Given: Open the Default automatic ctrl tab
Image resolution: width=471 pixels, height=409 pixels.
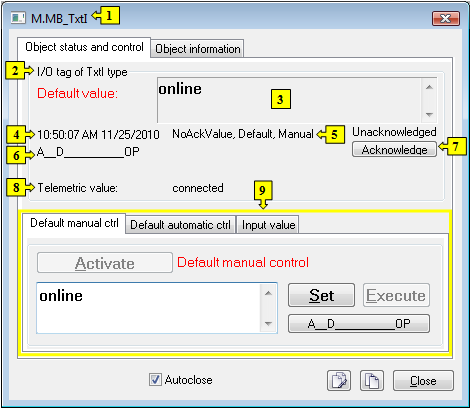Looking at the screenshot, I should (x=180, y=225).
